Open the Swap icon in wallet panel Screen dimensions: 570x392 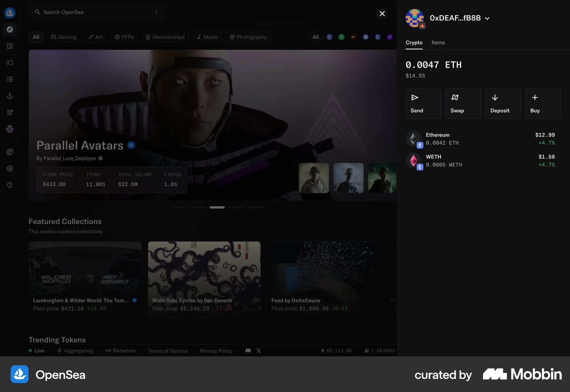click(x=455, y=97)
